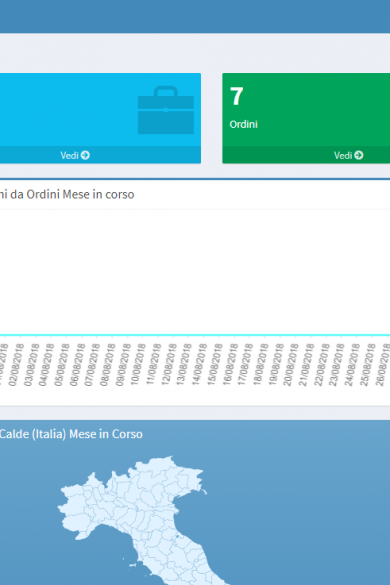The width and height of the screenshot is (390, 585).
Task: Click the briefcase icon on blue card
Action: [166, 110]
